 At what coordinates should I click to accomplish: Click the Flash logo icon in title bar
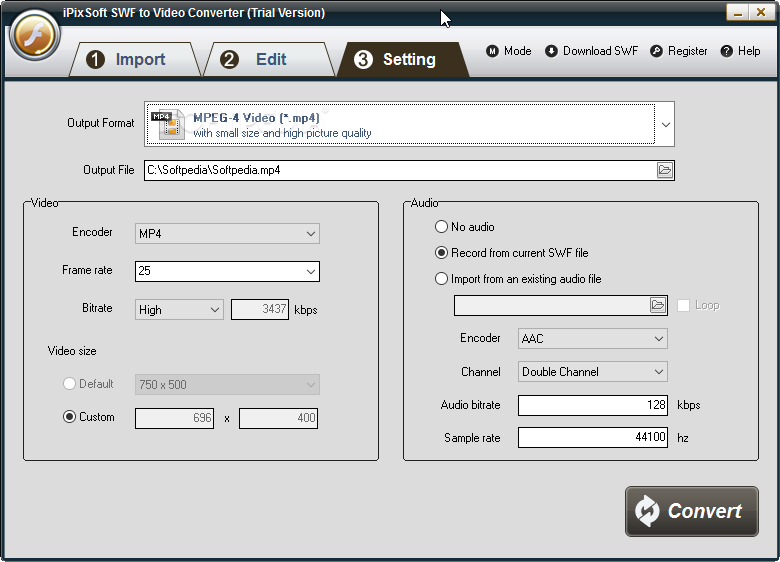tap(34, 36)
